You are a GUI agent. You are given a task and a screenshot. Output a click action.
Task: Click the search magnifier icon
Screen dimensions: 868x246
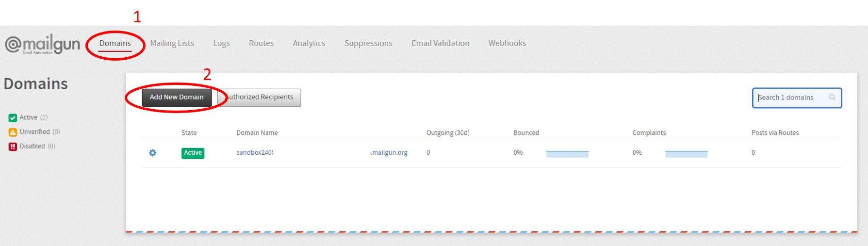(832, 97)
